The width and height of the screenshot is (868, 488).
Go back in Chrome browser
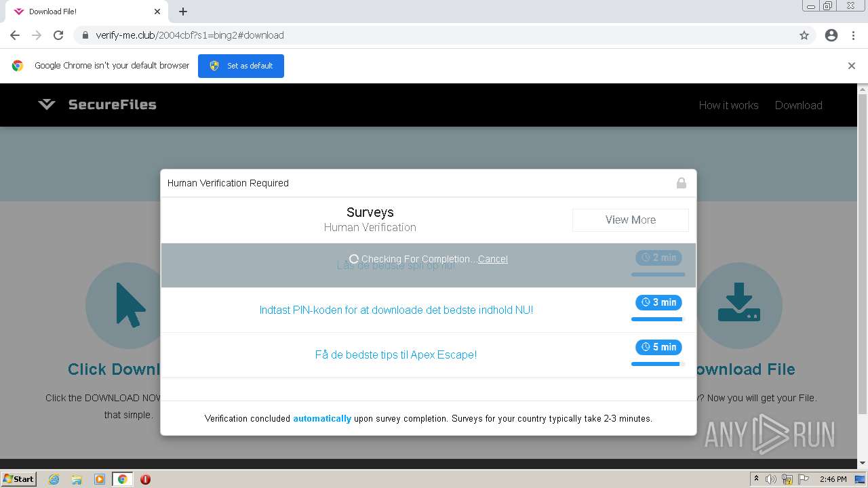click(15, 35)
